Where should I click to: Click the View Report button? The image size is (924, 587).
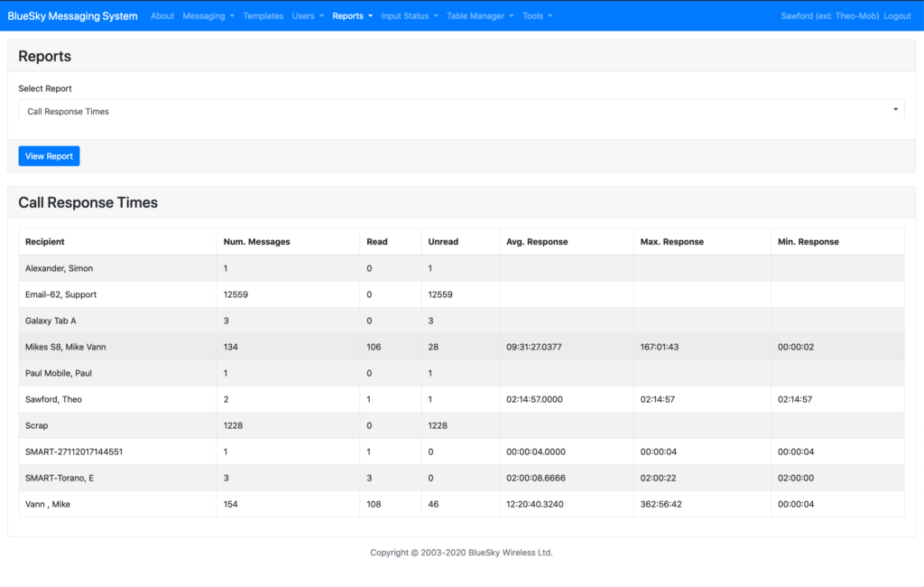49,156
